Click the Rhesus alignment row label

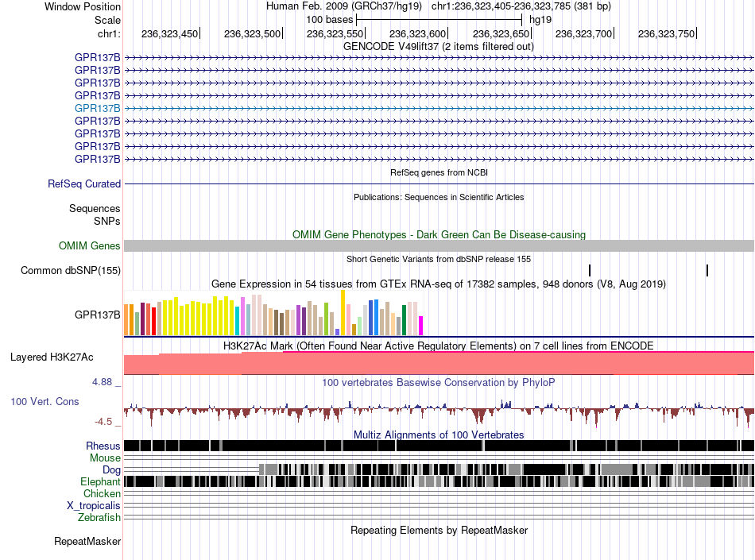(x=103, y=446)
